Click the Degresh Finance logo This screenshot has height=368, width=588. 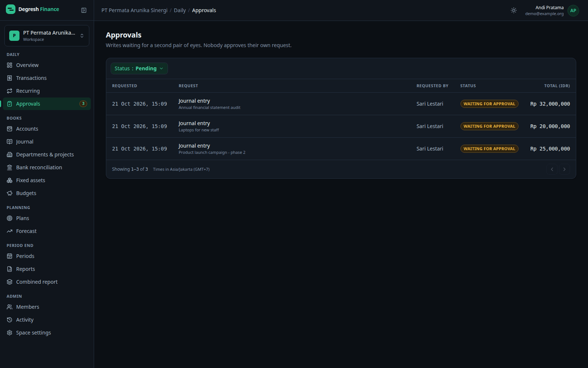click(x=33, y=9)
